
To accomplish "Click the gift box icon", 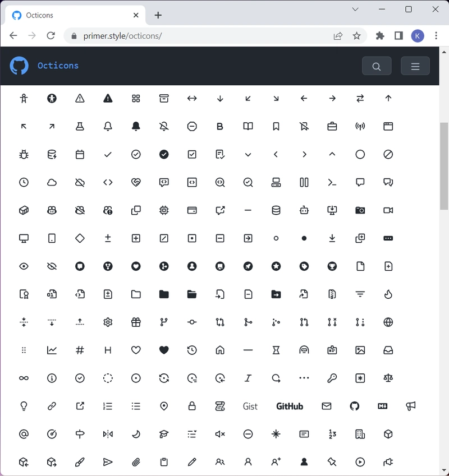I will pos(136,322).
